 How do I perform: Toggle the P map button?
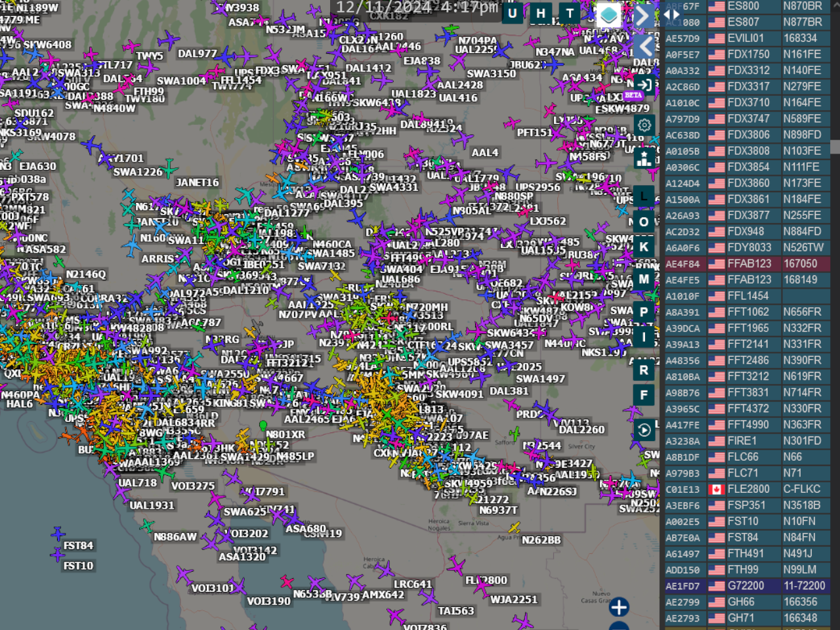pos(644,312)
